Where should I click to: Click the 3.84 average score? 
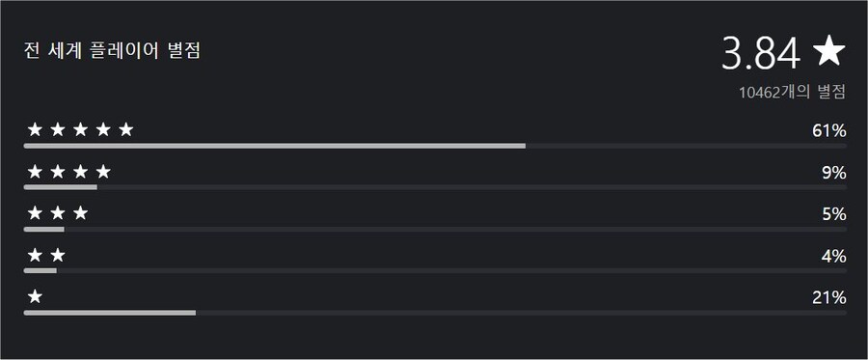[761, 53]
